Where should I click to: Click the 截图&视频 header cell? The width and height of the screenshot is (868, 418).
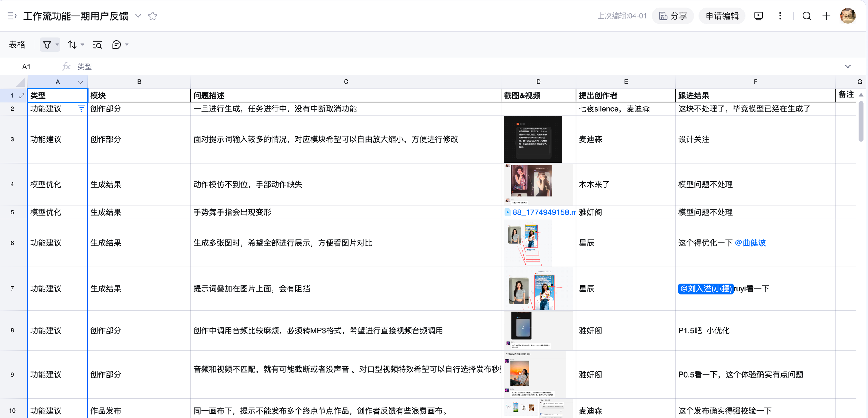[x=538, y=95]
